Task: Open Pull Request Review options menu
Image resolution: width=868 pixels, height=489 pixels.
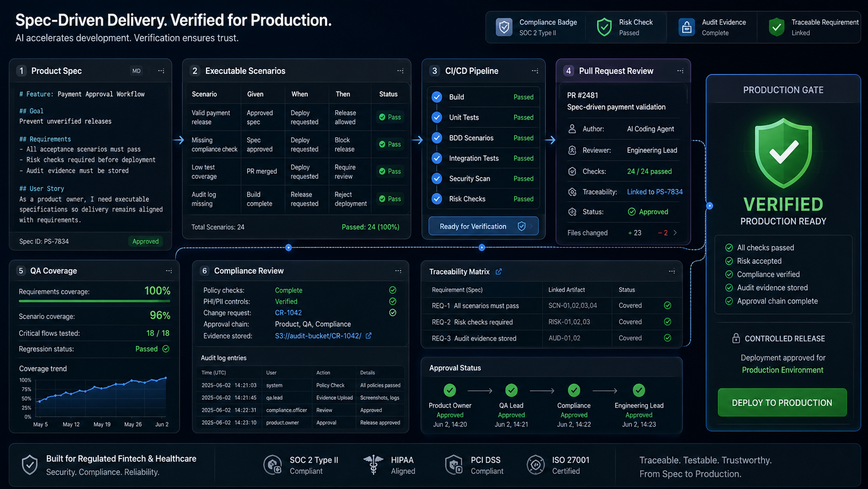Action: [680, 71]
